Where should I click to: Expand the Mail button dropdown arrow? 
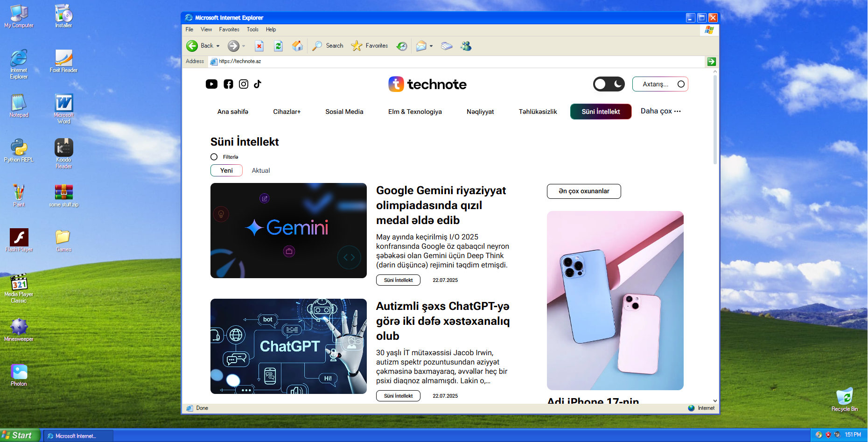click(431, 46)
